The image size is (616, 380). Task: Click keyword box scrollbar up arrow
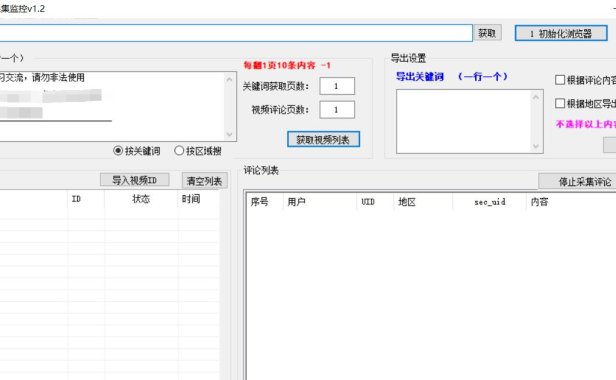(x=230, y=79)
